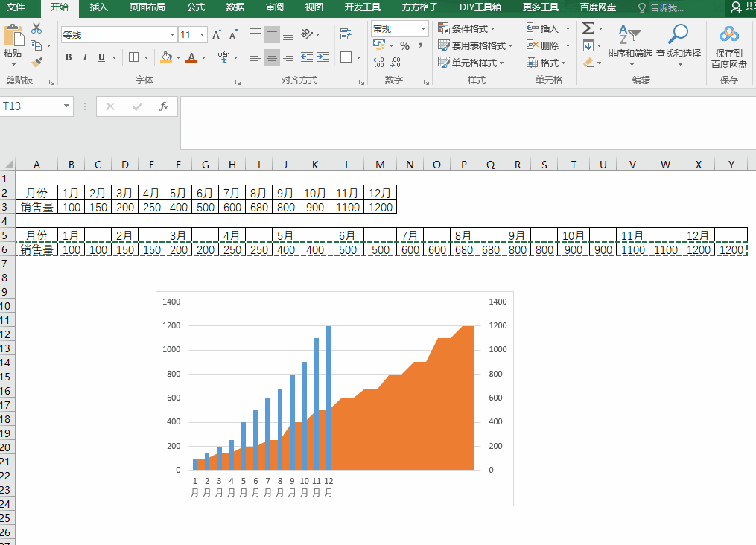This screenshot has height=545, width=756.
Task: Select the column A header
Action: [36, 165]
